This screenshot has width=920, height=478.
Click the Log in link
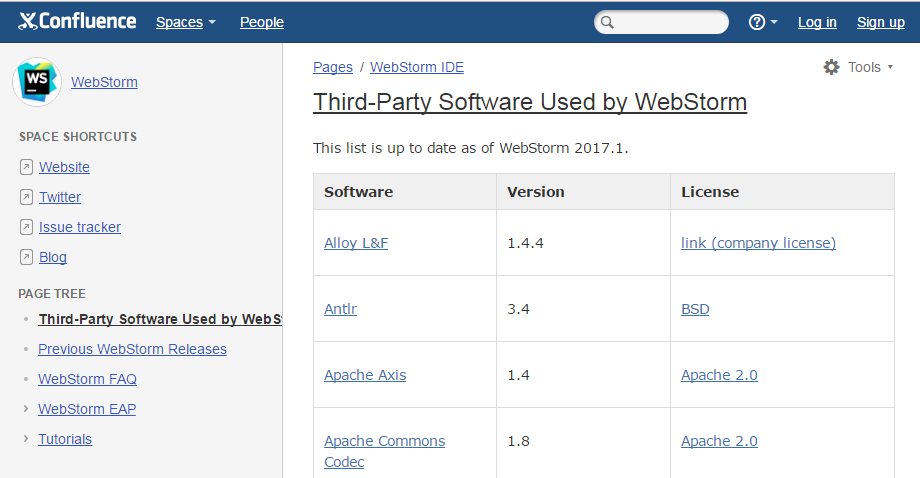coord(817,22)
